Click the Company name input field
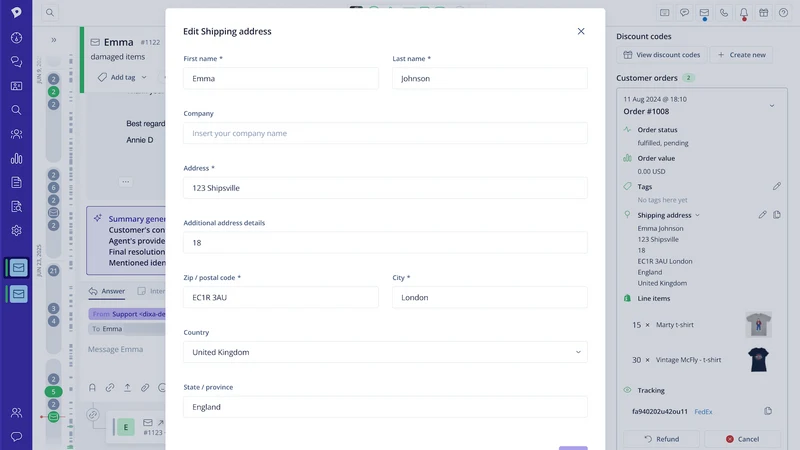 [x=385, y=133]
